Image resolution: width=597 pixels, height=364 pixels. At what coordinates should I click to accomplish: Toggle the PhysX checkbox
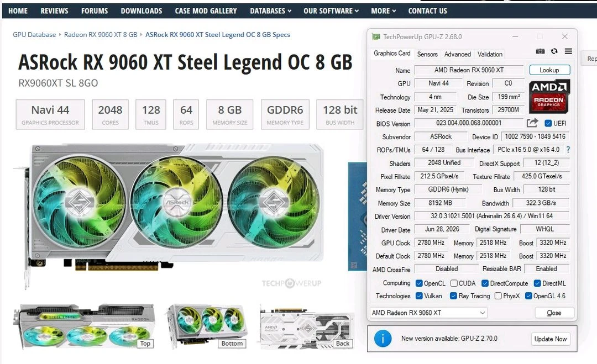click(498, 296)
